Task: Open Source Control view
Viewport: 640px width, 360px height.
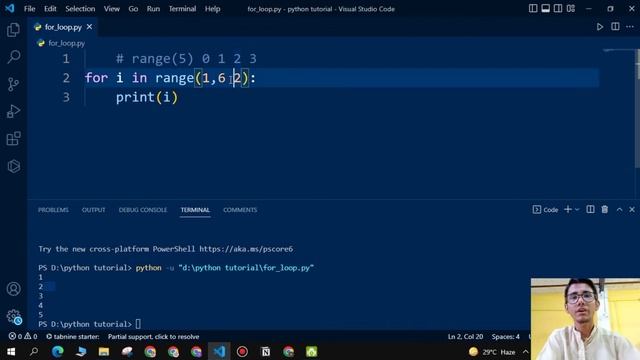Action: click(x=13, y=84)
